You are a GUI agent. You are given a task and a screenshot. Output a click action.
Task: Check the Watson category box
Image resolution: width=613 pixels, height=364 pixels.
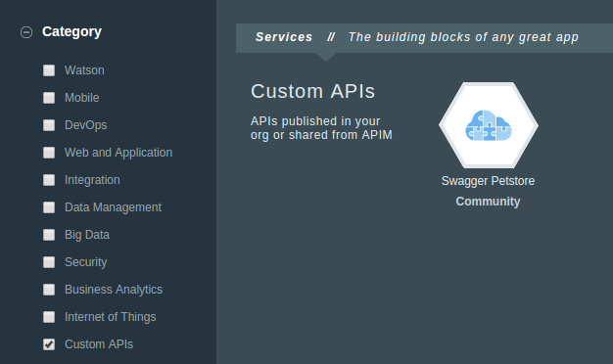click(x=49, y=70)
